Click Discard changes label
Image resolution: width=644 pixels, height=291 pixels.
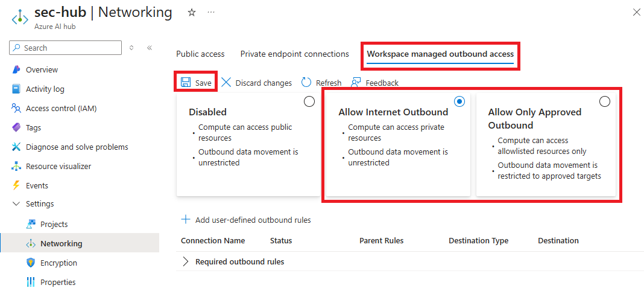[264, 83]
